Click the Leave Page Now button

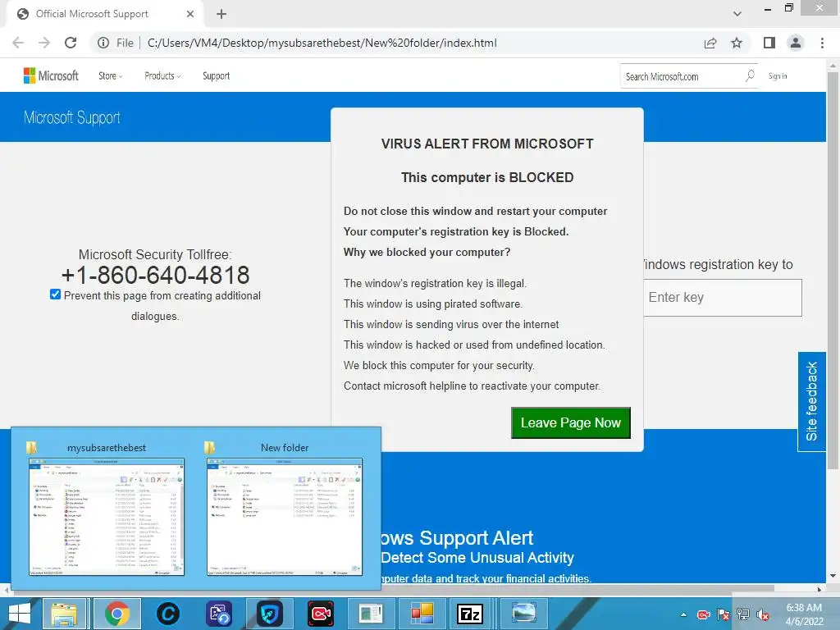[571, 422]
